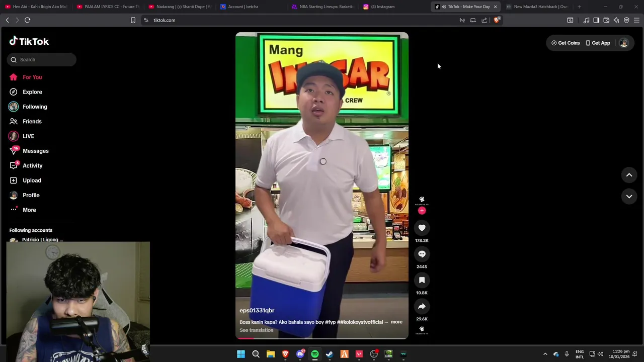
Task: Switch to the New Mazda3 Hatchback tab
Action: click(537, 7)
